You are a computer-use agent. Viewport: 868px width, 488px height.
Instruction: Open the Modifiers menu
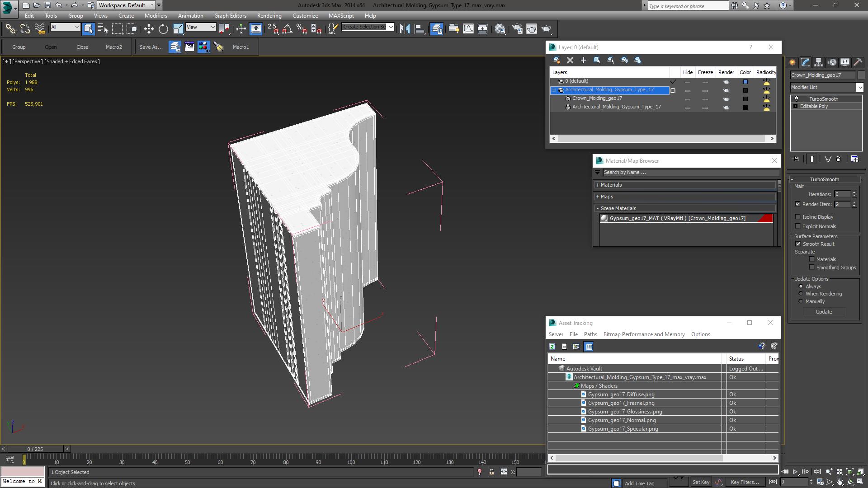tap(156, 16)
